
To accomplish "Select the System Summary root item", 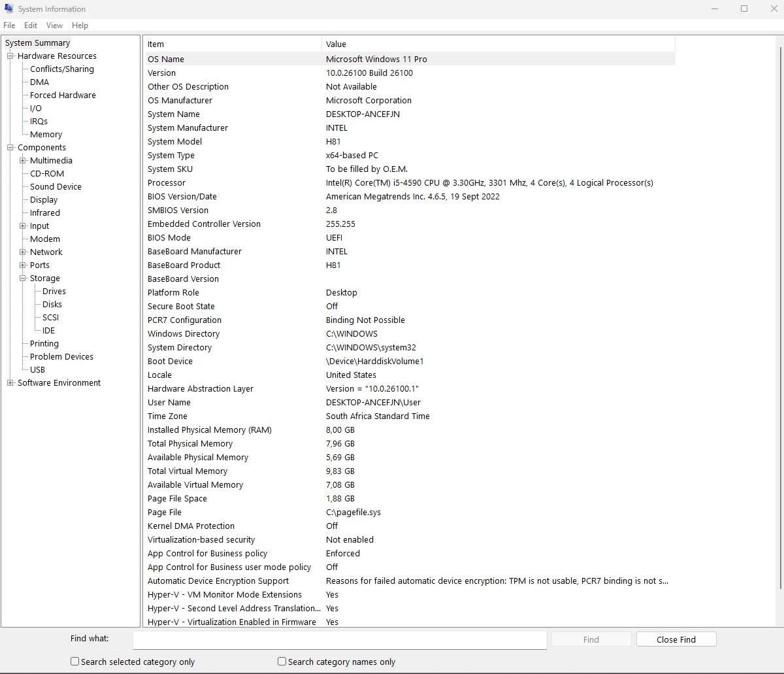I will pyautogui.click(x=37, y=42).
